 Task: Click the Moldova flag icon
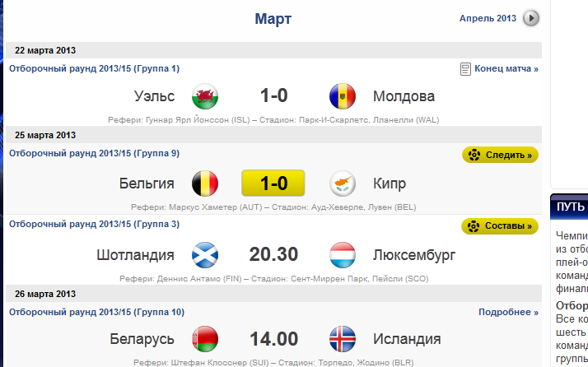point(341,96)
